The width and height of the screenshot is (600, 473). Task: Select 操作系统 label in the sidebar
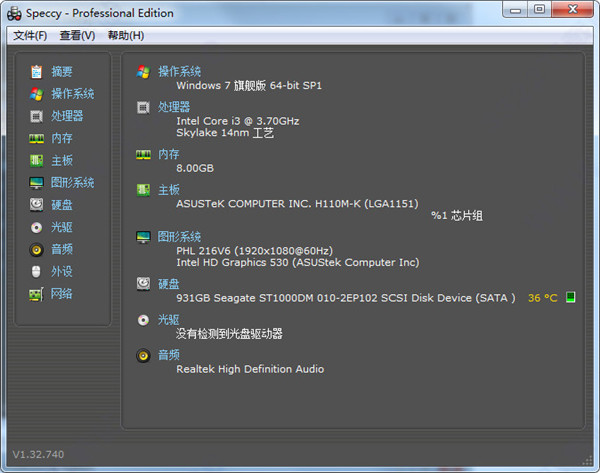point(73,94)
